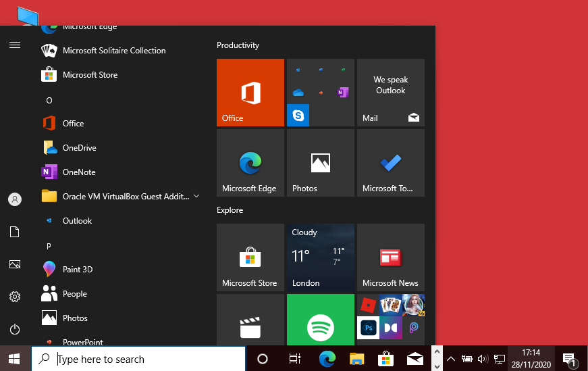588x371 pixels.
Task: Open Outlook from the app list
Action: (120, 221)
